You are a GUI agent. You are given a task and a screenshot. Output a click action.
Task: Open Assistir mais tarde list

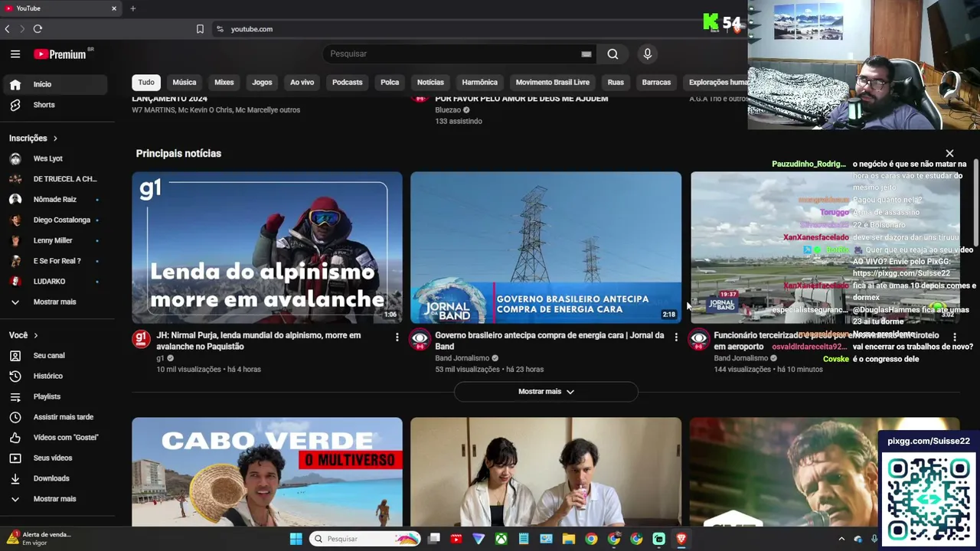point(55,417)
